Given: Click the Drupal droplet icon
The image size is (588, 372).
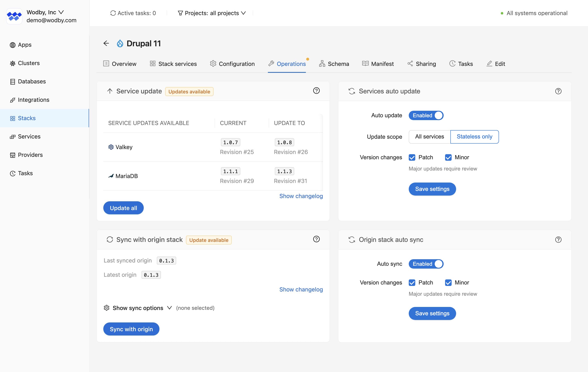Looking at the screenshot, I should [120, 43].
